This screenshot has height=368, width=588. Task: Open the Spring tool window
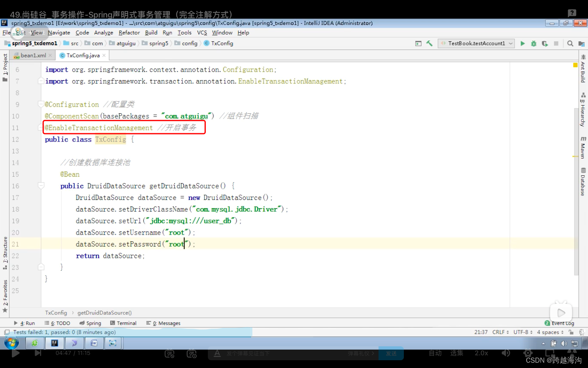click(90, 323)
